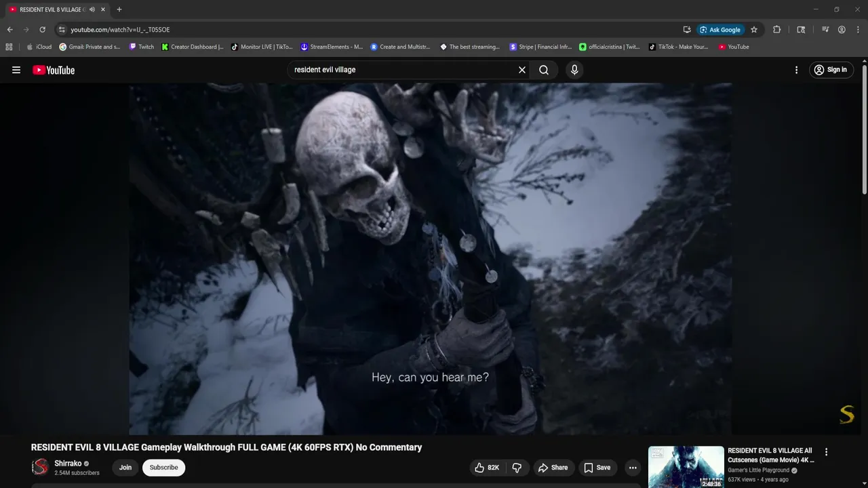Click the magnifier search button

coord(544,70)
